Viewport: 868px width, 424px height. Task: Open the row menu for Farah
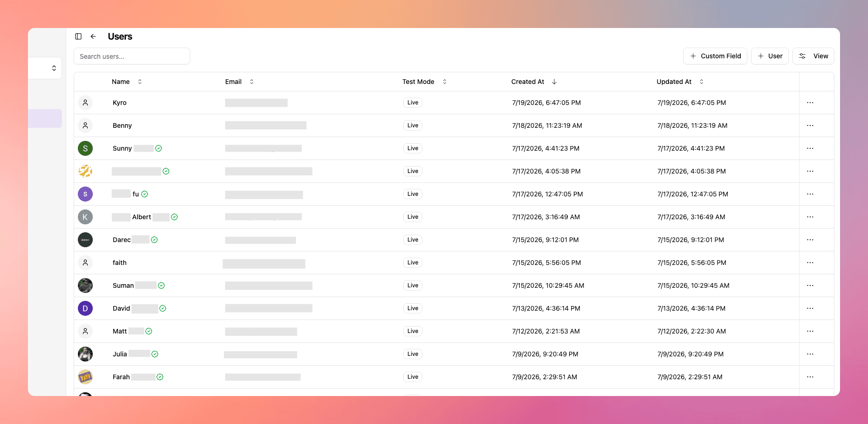point(810,377)
